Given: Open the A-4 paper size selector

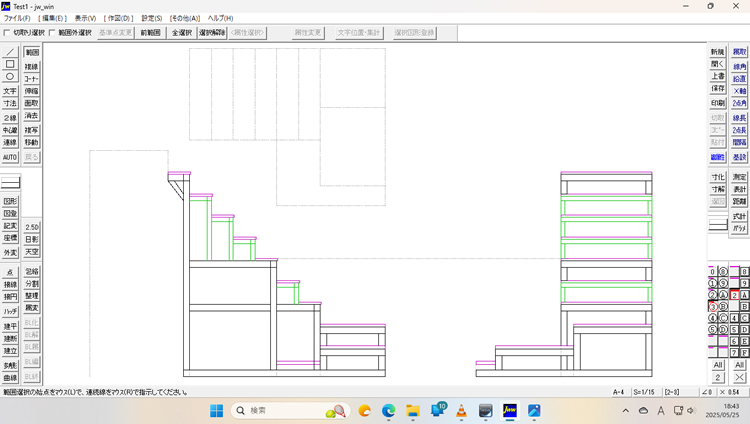Looking at the screenshot, I should [621, 393].
